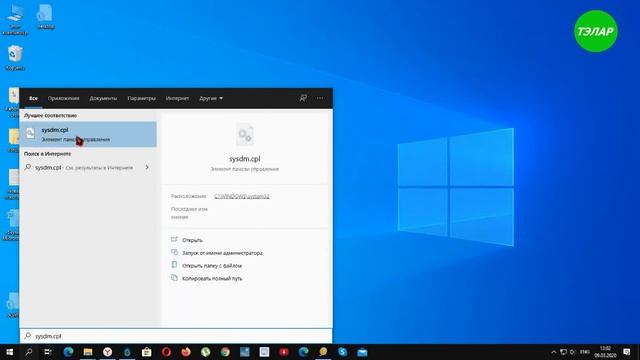Launch Opera from the taskbar
This screenshot has width=640, height=360.
(x=166, y=352)
